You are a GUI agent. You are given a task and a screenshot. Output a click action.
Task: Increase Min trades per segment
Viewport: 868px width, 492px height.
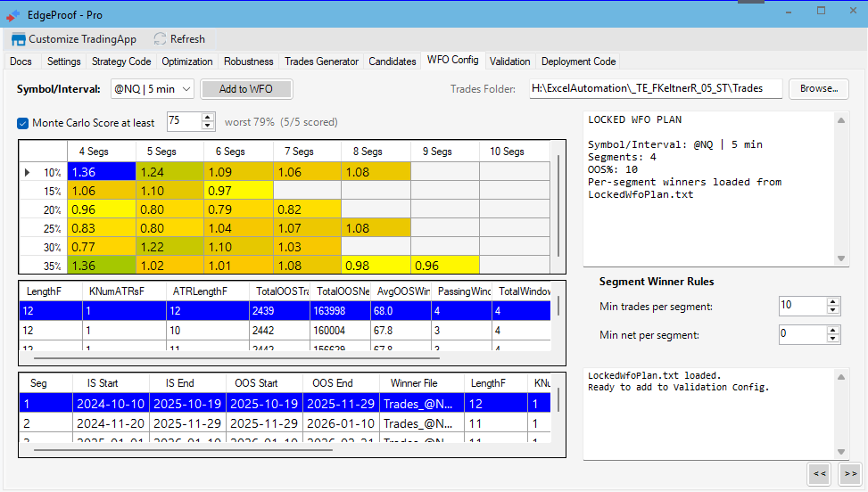[x=833, y=302]
